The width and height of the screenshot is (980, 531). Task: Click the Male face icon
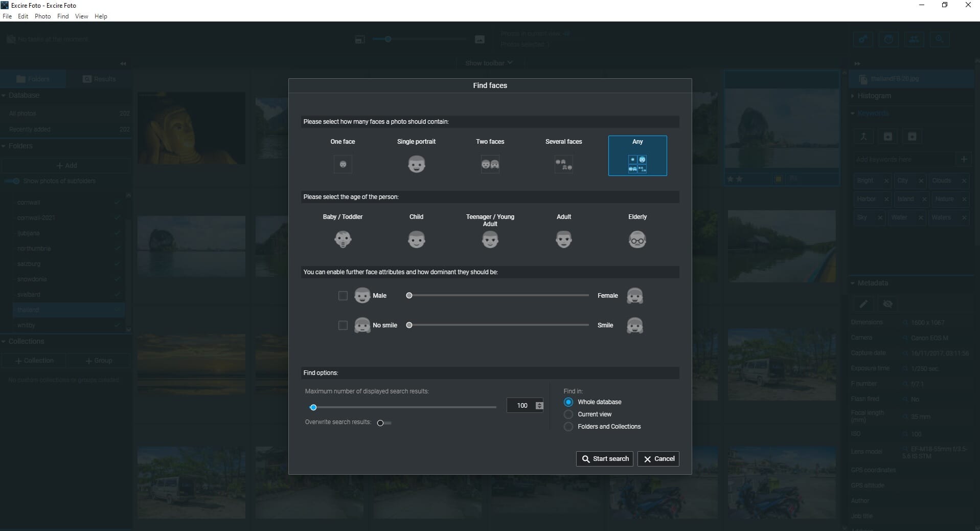coord(362,296)
